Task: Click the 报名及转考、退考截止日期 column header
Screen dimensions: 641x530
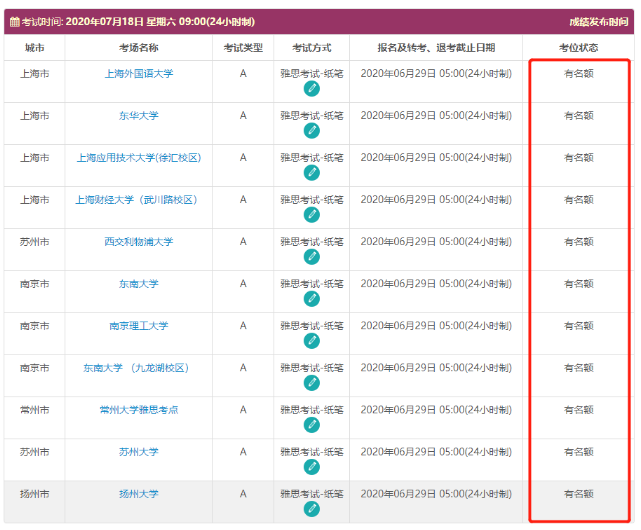Action: click(436, 48)
